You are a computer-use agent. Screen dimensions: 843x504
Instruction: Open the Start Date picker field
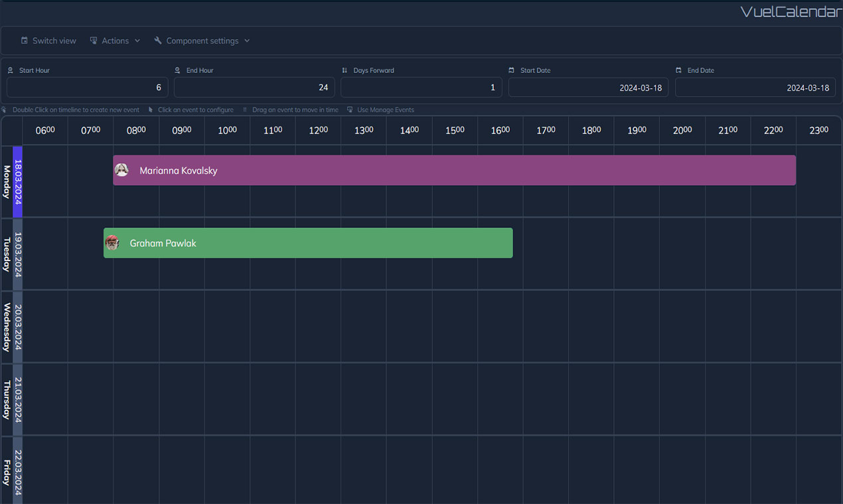[x=588, y=87]
